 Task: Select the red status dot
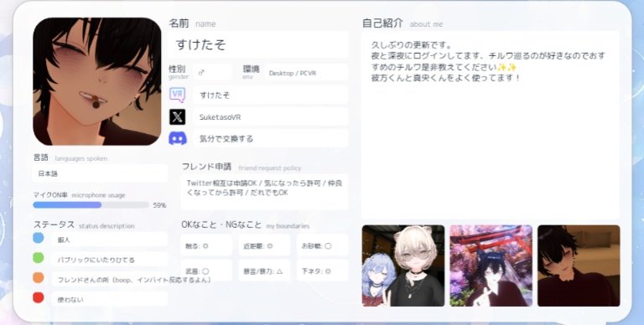(39, 297)
